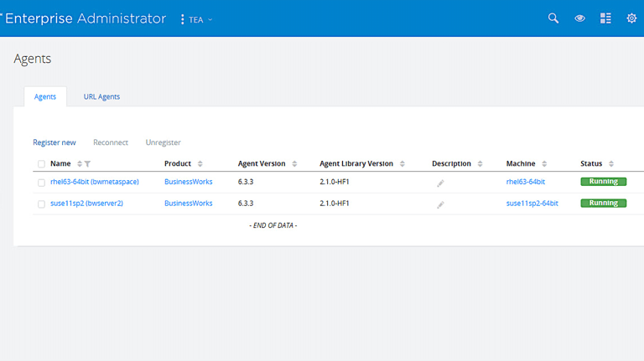Open machine link rhel63-64bit
The height and width of the screenshot is (361, 644).
(x=525, y=182)
